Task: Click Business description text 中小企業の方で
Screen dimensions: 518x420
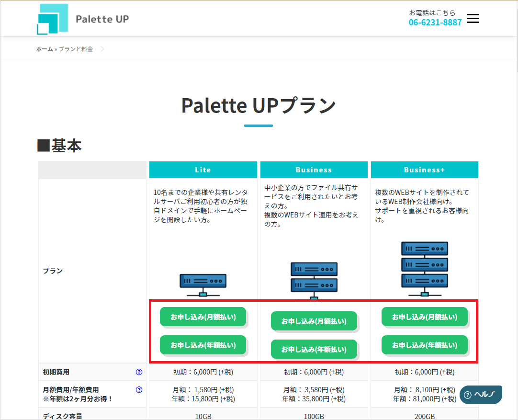Action: point(311,206)
